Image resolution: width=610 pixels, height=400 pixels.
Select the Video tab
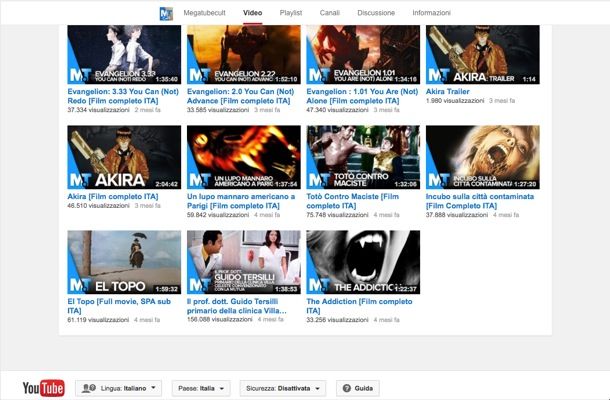(252, 13)
